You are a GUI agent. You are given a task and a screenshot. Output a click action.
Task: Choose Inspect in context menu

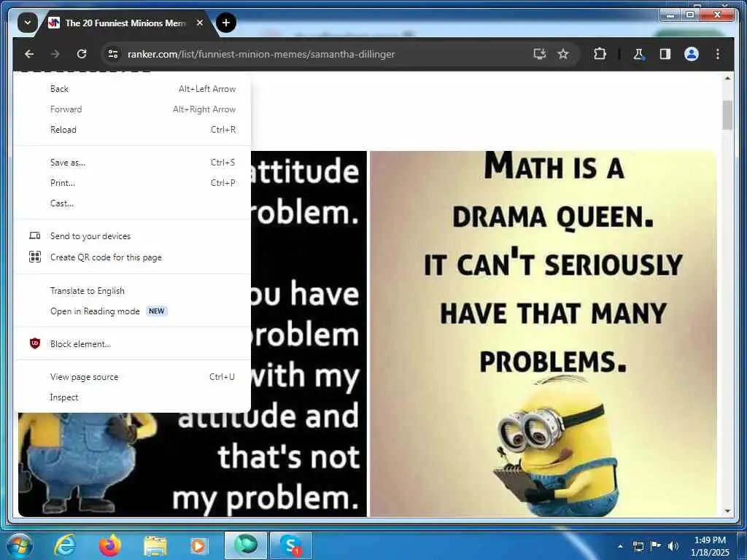coord(133,397)
